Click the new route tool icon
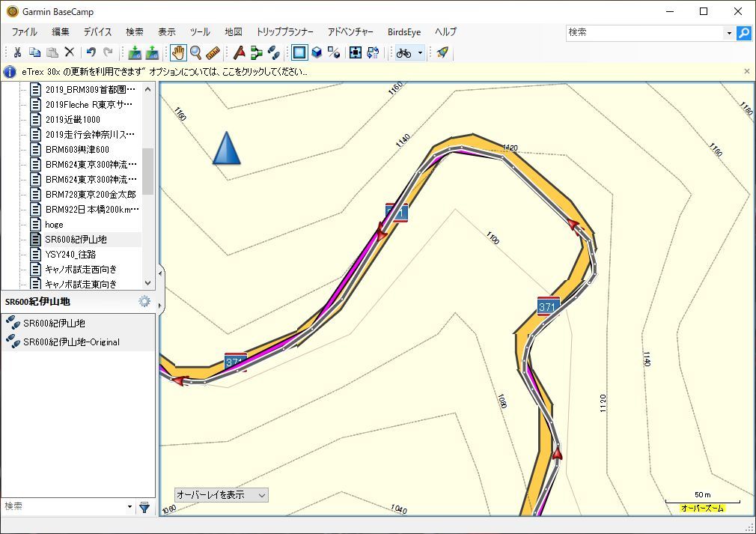Screen dimensions: 756x534 click(x=257, y=52)
